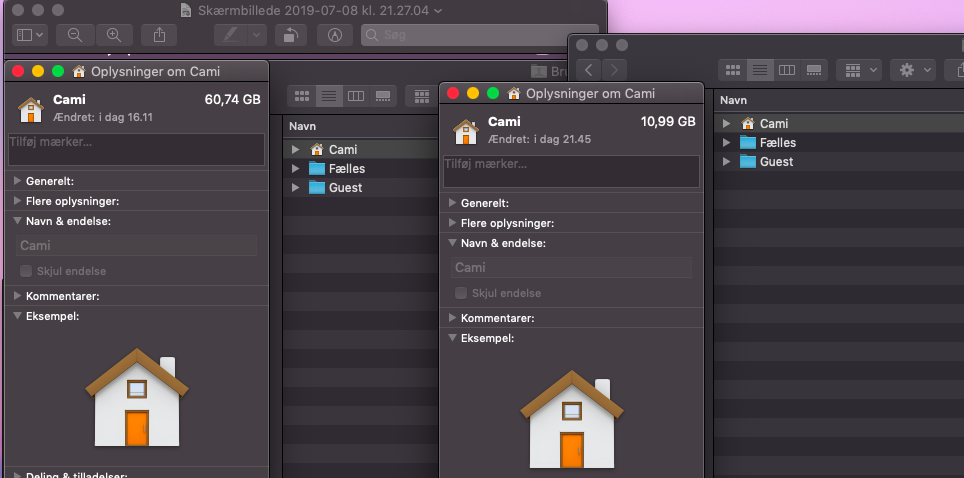This screenshot has height=478, width=964.
Task: Rotate the image with the rotate button
Action: click(291, 35)
